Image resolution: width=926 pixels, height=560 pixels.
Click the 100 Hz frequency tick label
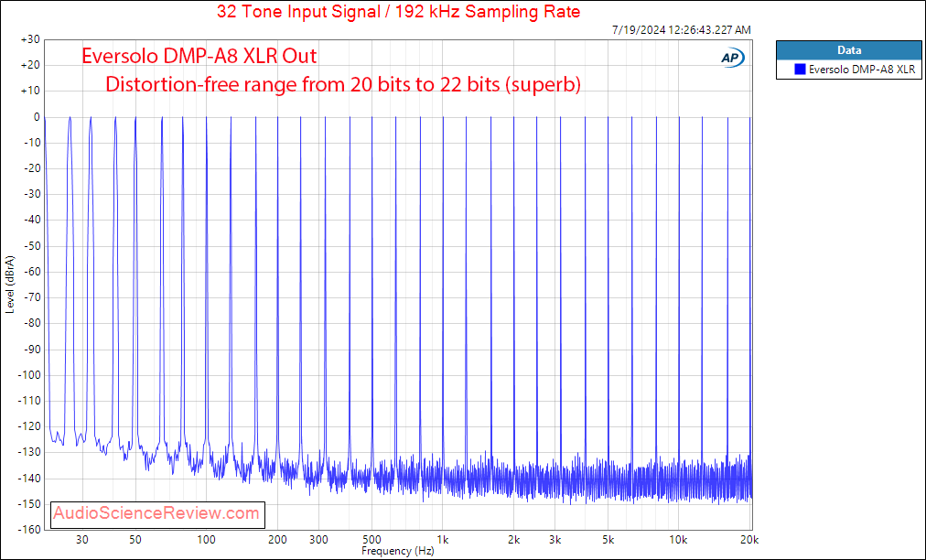(x=206, y=539)
